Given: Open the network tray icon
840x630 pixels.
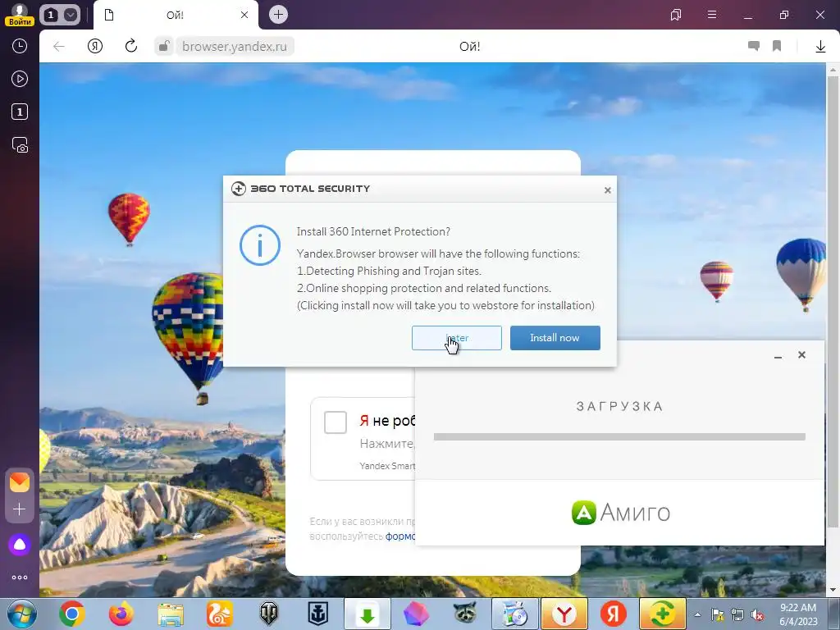Looking at the screenshot, I should coord(737,614).
